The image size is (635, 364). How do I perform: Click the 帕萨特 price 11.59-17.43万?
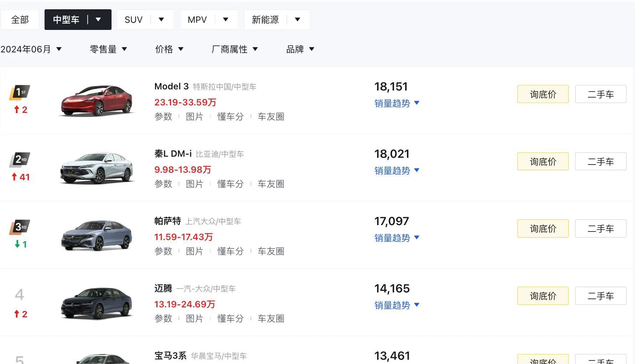click(x=184, y=237)
